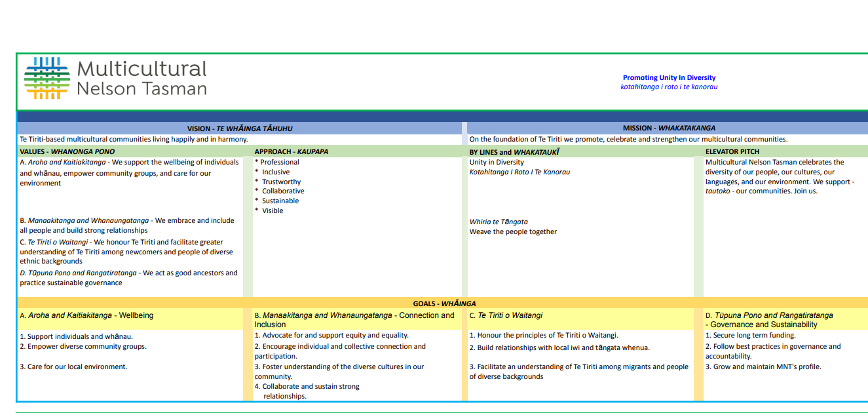Click 'Honour the principles of Te Tiriti' goal
Viewport: 868px width, 413px height.
click(544, 335)
